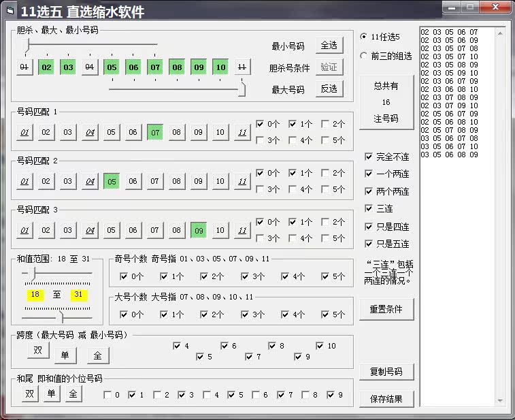Click the 全 button in 跨度 section
The image size is (515, 420).
[97, 355]
